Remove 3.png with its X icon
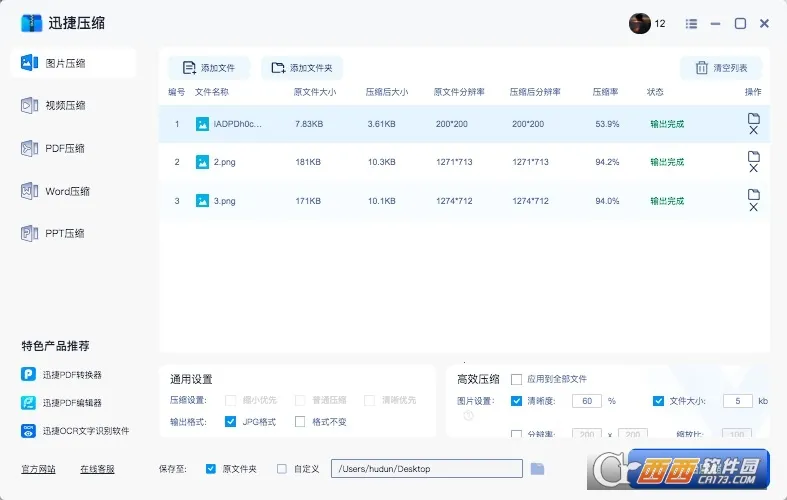The image size is (787, 500). (x=753, y=207)
